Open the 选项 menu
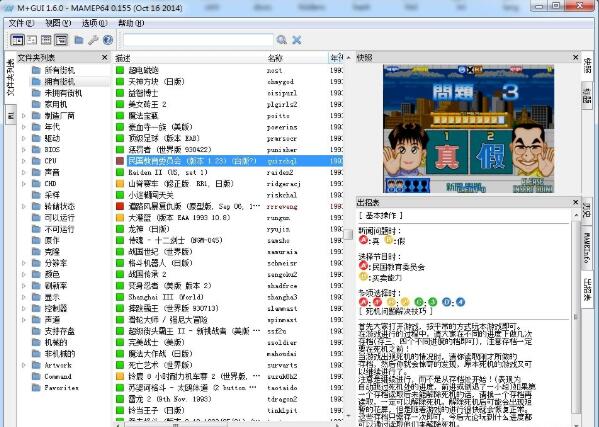 coord(94,23)
